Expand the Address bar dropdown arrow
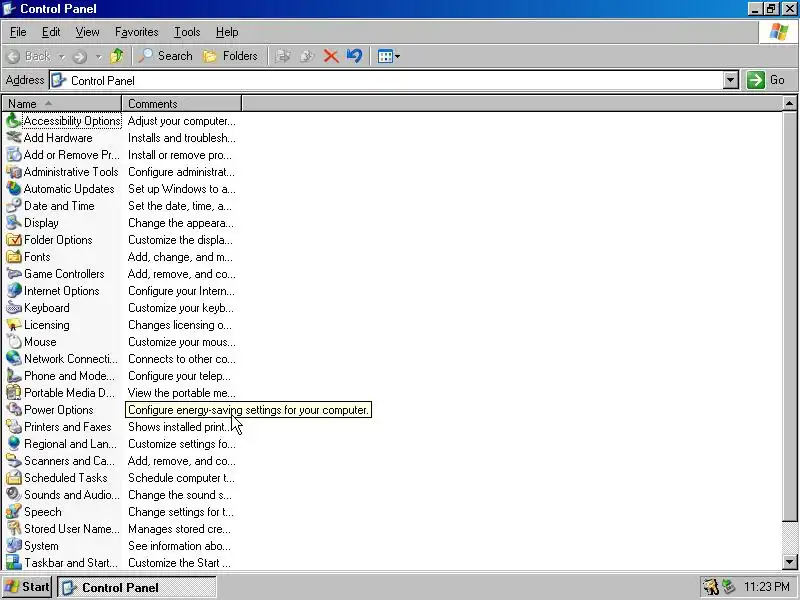800x600 pixels. click(x=731, y=80)
